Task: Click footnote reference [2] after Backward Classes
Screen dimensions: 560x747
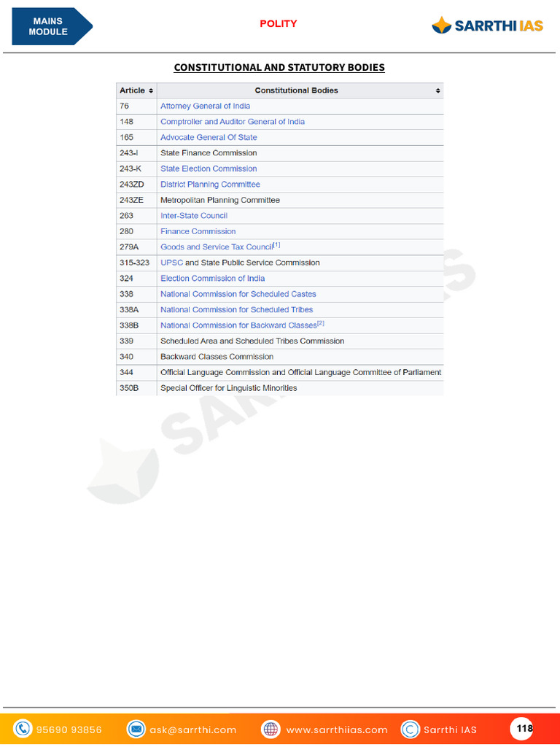Action: [x=321, y=323]
